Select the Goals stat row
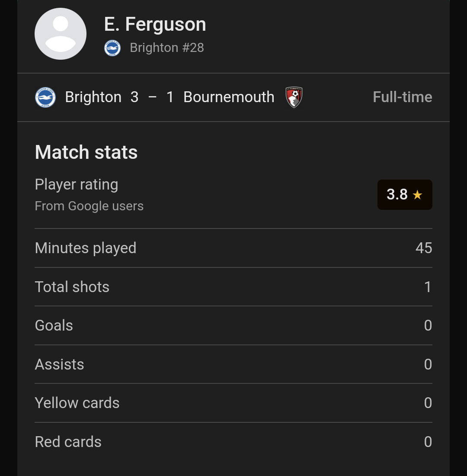Viewport: 467px width, 476px height. point(233,325)
